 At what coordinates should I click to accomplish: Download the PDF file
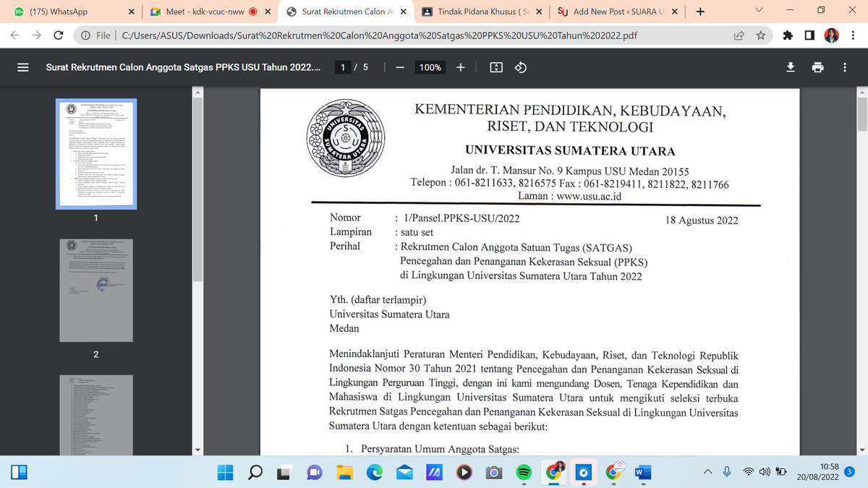[791, 67]
